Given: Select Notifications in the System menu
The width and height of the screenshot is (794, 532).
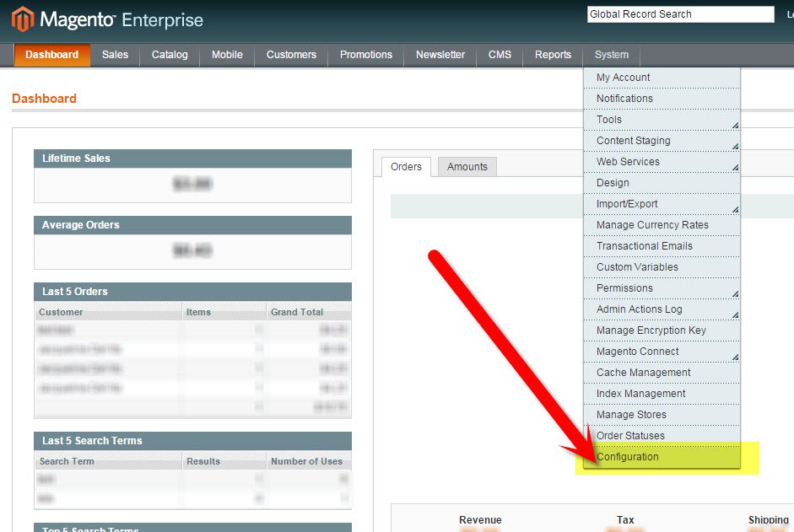Looking at the screenshot, I should pyautogui.click(x=662, y=99).
